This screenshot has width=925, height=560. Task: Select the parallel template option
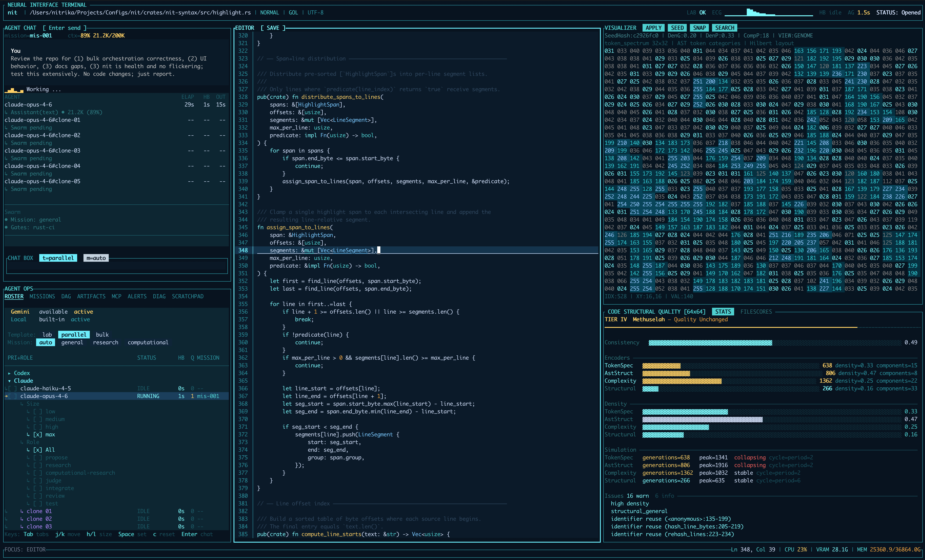[x=74, y=335]
